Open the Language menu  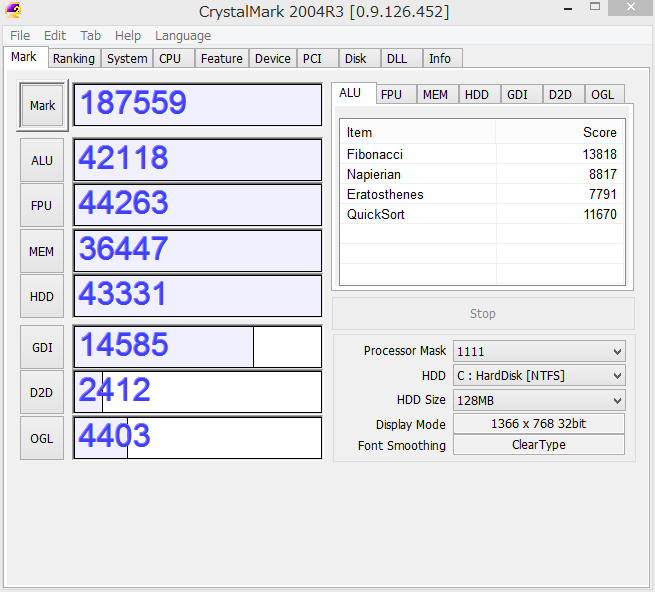tap(183, 36)
